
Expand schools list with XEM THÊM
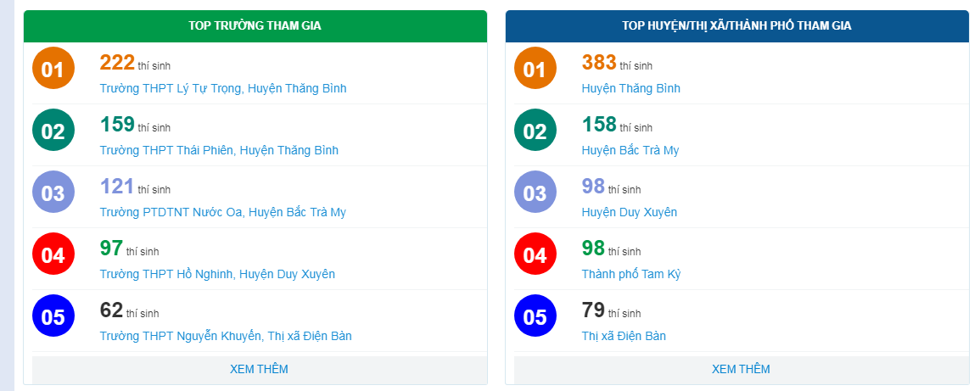(x=260, y=369)
